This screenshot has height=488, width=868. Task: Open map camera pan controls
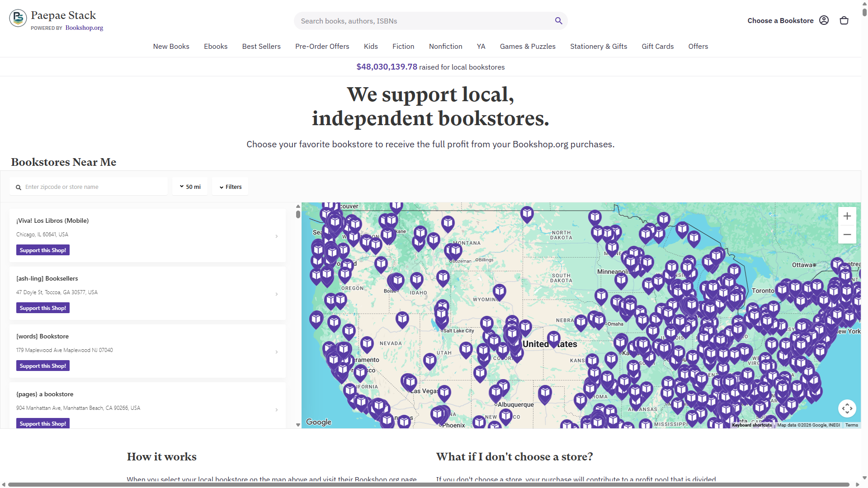click(847, 408)
